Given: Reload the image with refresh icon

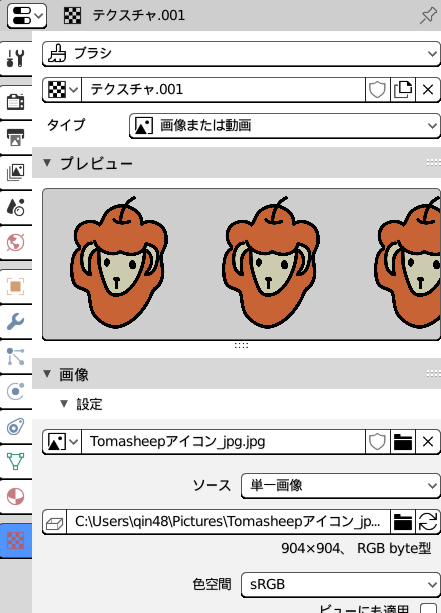Looking at the screenshot, I should coord(428,522).
